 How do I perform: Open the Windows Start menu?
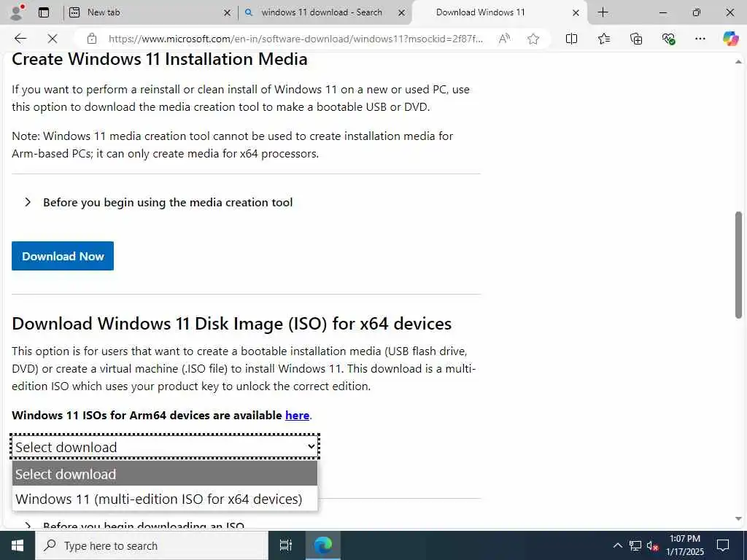click(x=18, y=545)
